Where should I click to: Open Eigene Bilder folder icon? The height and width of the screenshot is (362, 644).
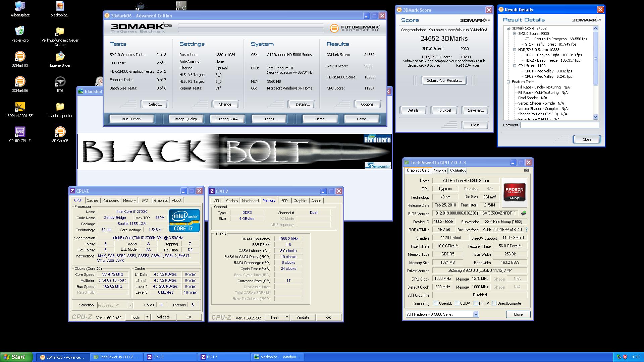click(x=60, y=59)
